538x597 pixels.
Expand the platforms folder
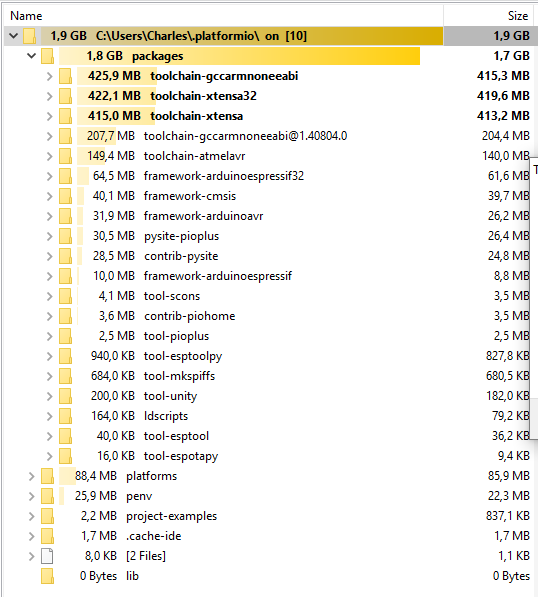(32, 476)
